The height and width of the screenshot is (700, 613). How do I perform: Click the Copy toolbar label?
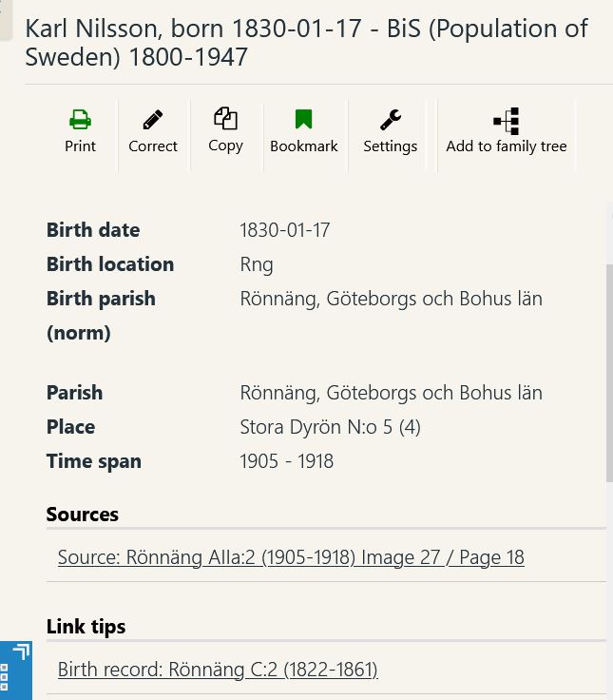coord(226,146)
